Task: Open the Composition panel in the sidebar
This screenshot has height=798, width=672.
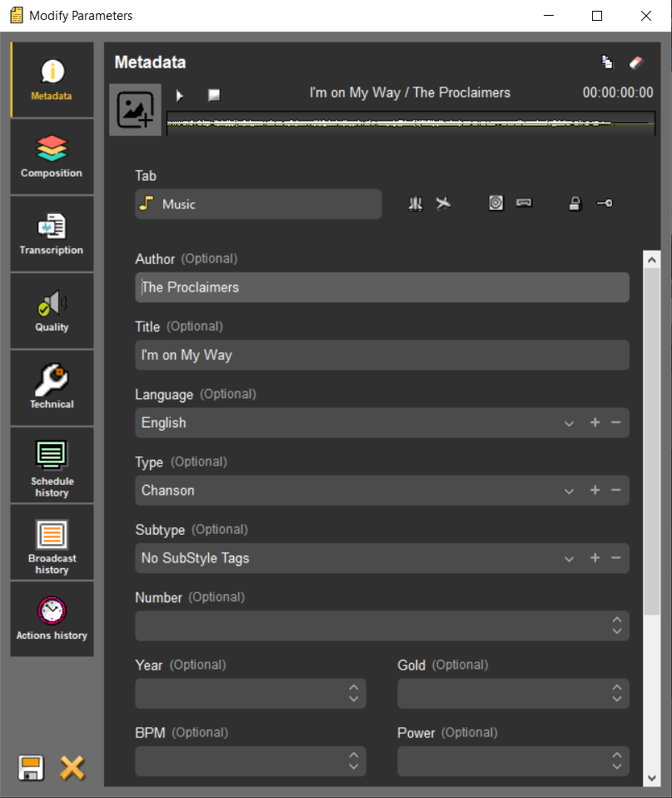Action: (52, 157)
